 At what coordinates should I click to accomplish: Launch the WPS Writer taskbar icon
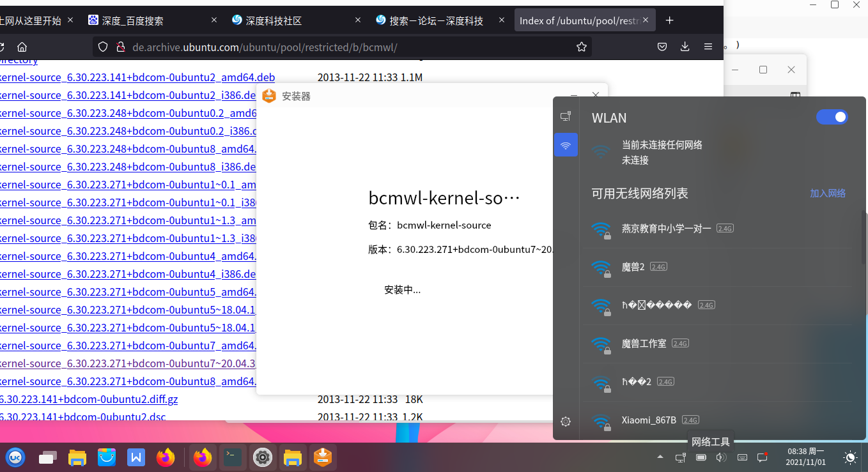pos(136,457)
